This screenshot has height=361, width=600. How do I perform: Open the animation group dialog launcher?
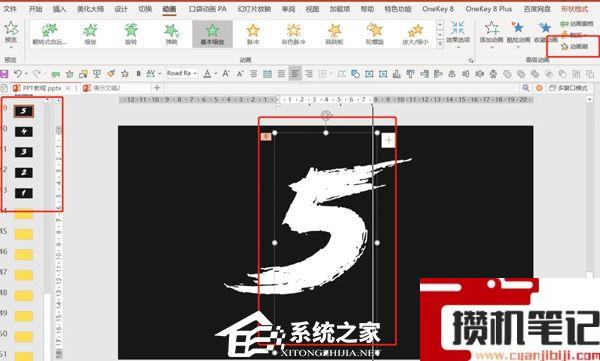471,60
